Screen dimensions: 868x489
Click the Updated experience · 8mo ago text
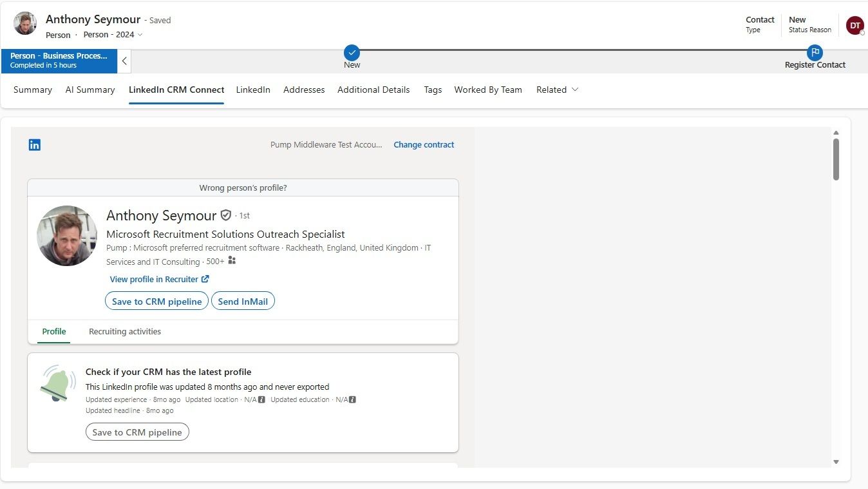pos(133,399)
